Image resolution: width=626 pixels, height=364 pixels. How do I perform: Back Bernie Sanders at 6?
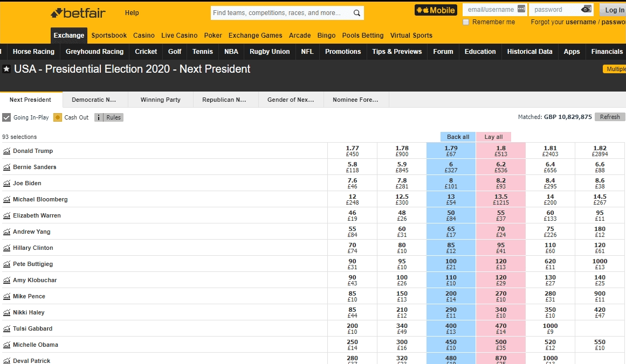451,167
